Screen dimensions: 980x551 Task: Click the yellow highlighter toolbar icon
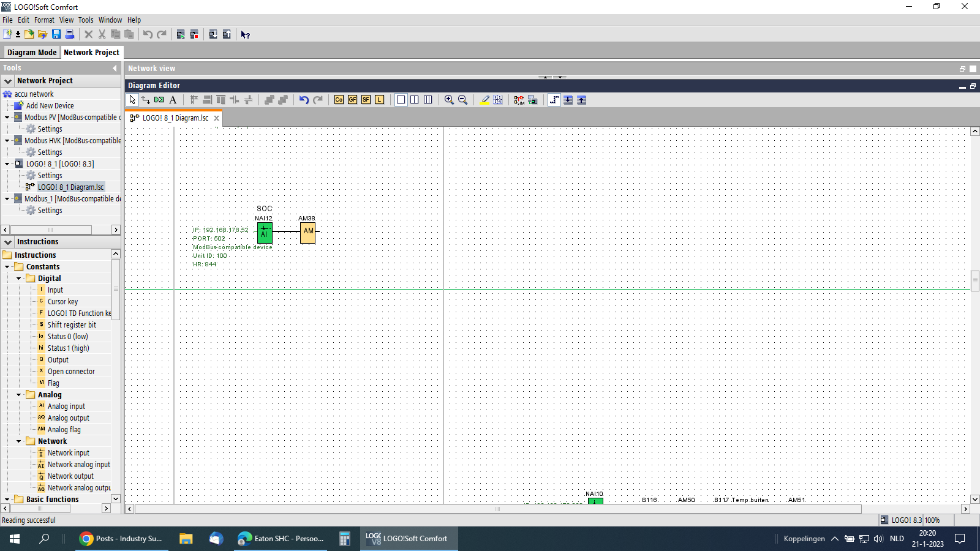click(x=484, y=100)
